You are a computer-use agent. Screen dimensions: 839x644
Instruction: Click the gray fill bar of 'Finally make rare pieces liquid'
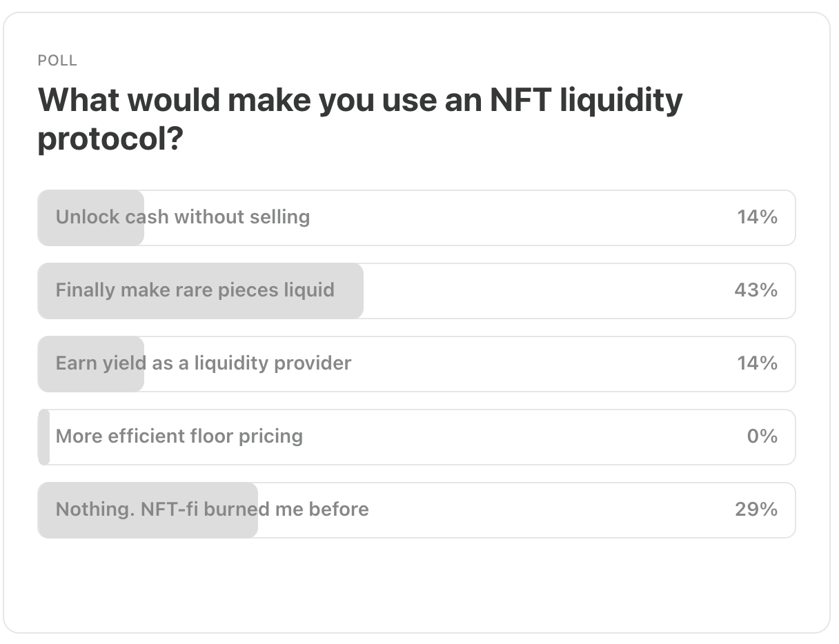click(200, 291)
